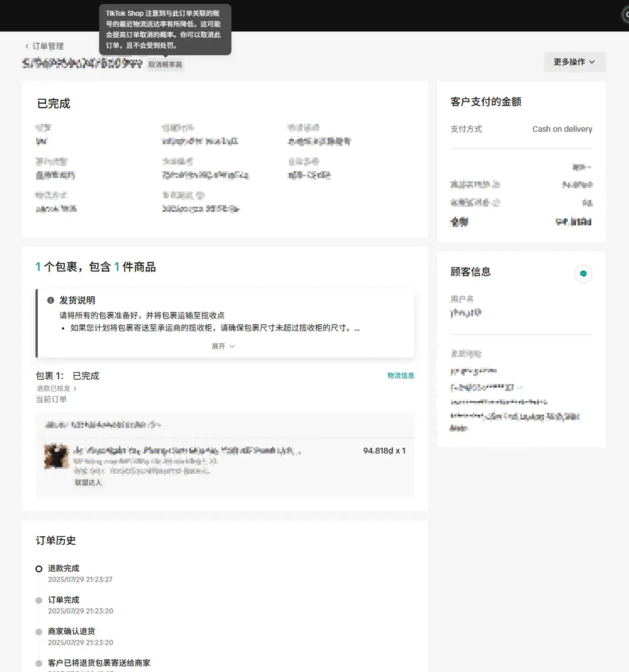Select 客户已将退货包裹寄送给商家 history entry

pyautogui.click(x=99, y=663)
